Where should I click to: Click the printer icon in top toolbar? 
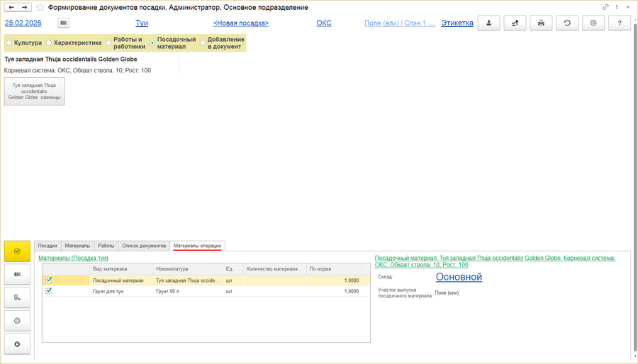click(x=541, y=23)
